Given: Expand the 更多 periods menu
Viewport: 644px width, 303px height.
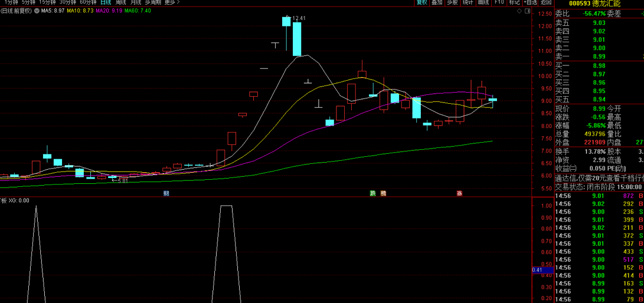Looking at the screenshot, I should click(172, 2).
